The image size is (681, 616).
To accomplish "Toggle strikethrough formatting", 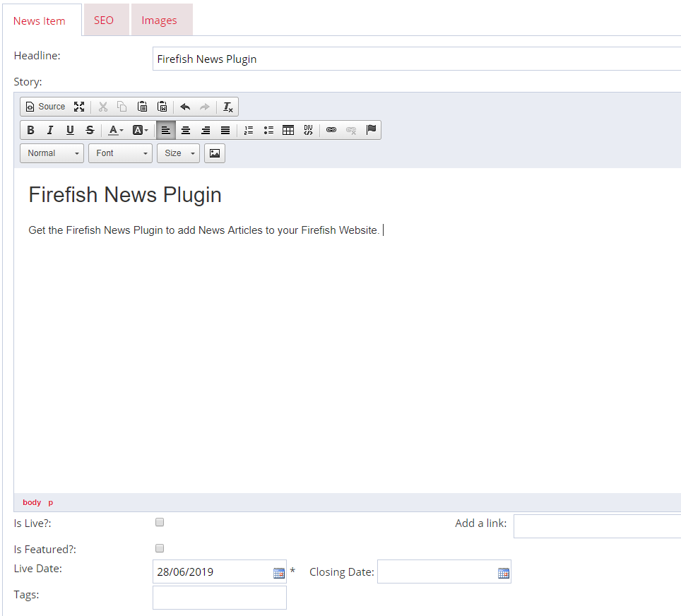I will coord(90,130).
